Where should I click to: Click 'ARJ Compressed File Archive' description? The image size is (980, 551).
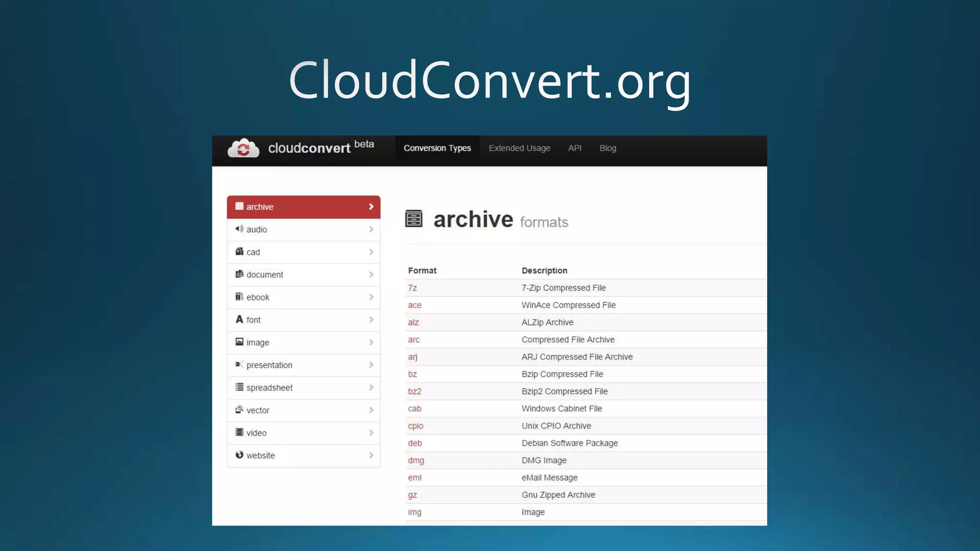coord(577,357)
